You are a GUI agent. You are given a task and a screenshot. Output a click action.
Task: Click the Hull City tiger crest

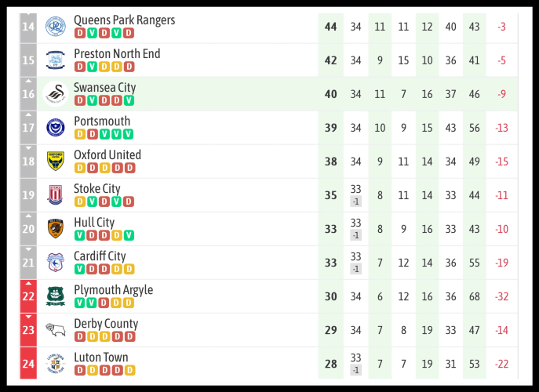click(x=55, y=228)
